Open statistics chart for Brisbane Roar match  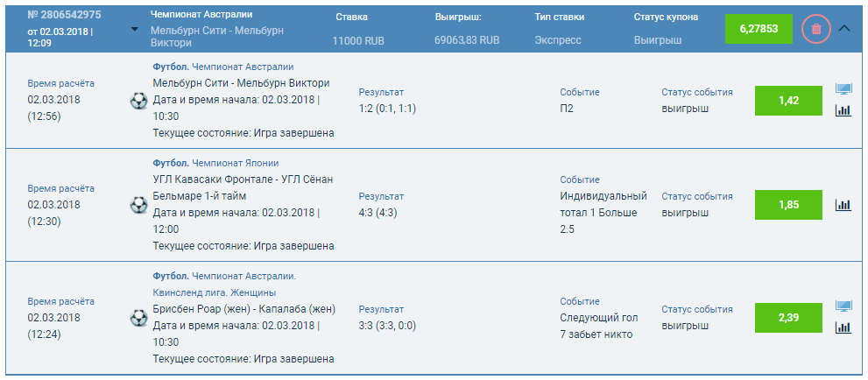(843, 327)
